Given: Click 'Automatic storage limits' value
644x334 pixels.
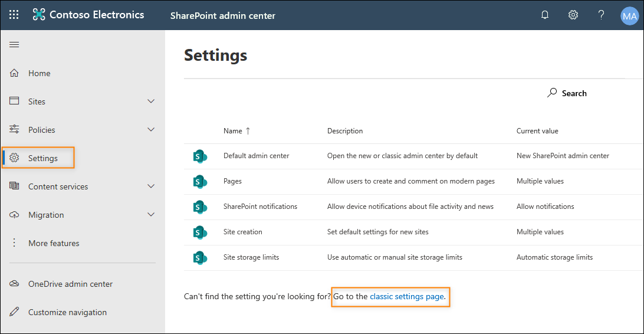Looking at the screenshot, I should (x=554, y=258).
